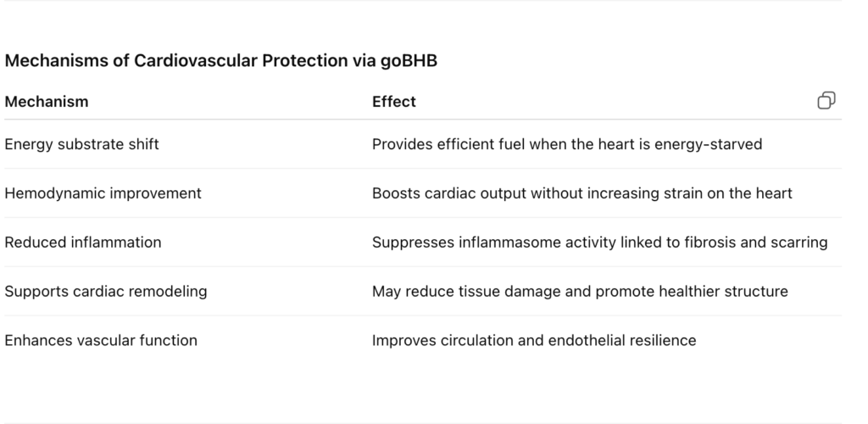Screen dimensions: 868x424
Task: Click text about improving circulation
Action: [534, 340]
